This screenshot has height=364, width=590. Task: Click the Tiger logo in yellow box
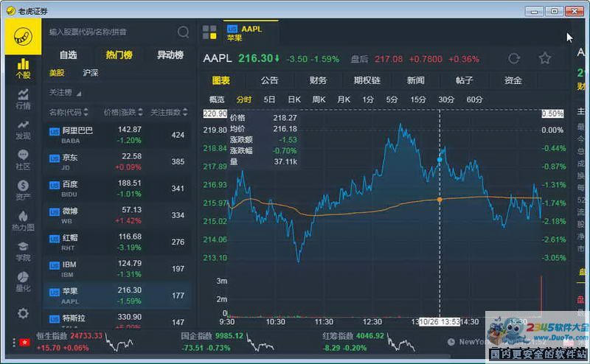(23, 37)
